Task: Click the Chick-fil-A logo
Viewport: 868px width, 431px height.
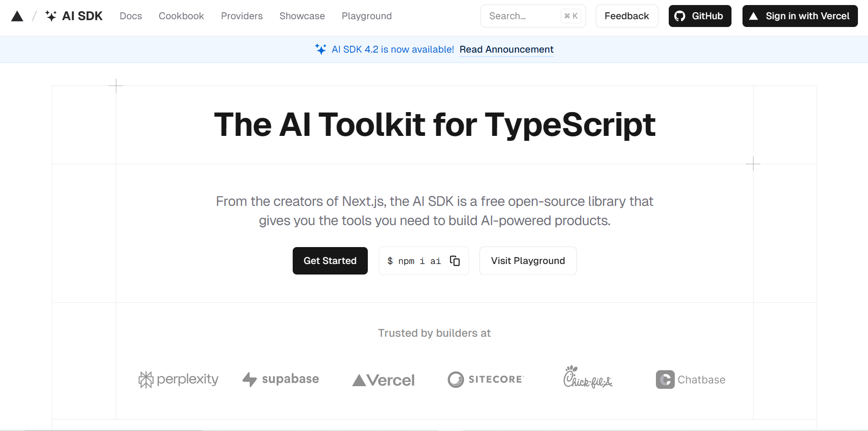Action: [588, 377]
